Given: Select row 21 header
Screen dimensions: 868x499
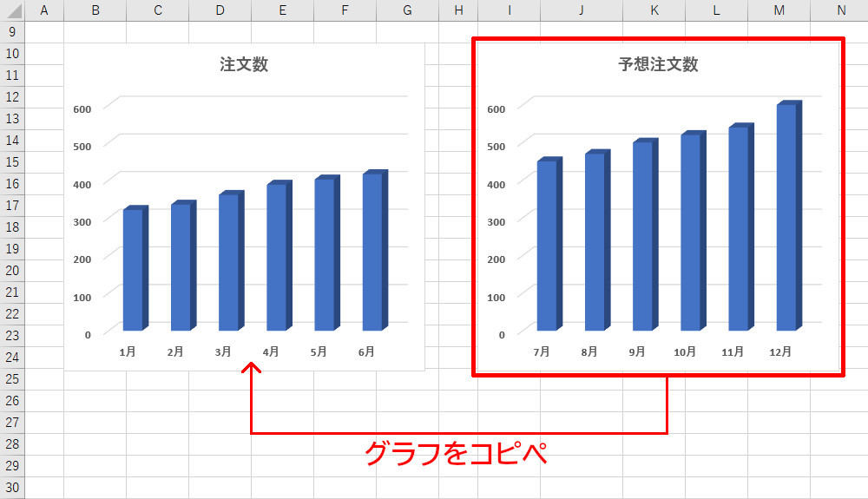Looking at the screenshot, I should [12, 292].
